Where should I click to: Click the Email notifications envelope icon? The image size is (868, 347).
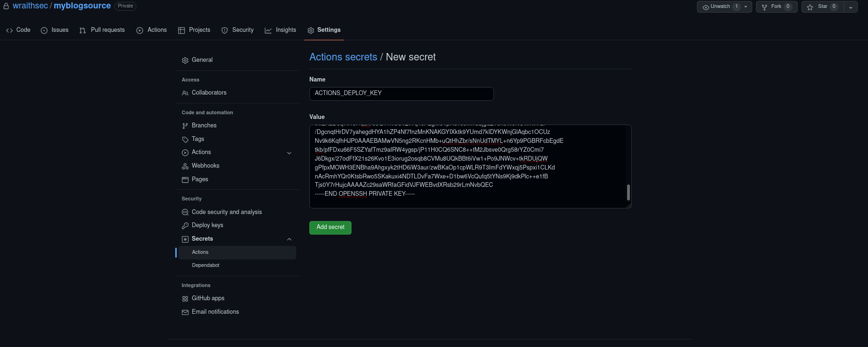click(x=185, y=312)
